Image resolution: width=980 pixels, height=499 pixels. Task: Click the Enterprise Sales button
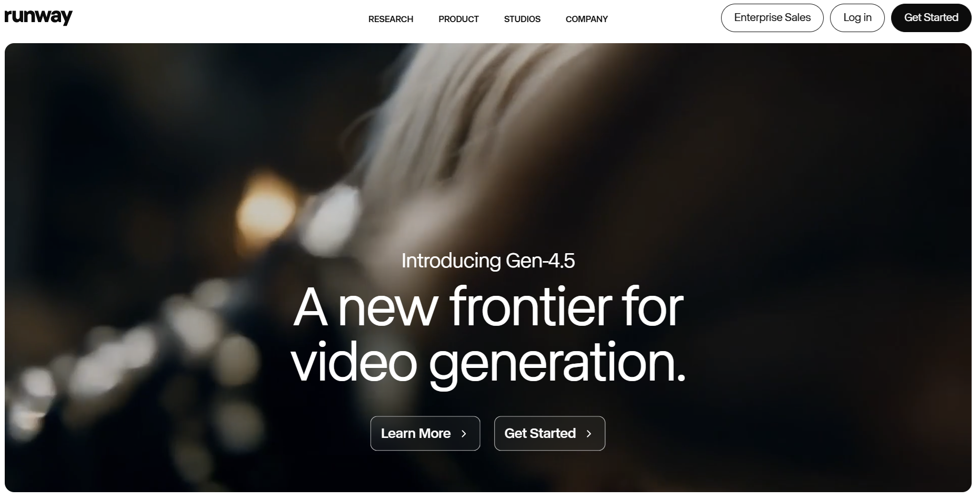pyautogui.click(x=772, y=17)
